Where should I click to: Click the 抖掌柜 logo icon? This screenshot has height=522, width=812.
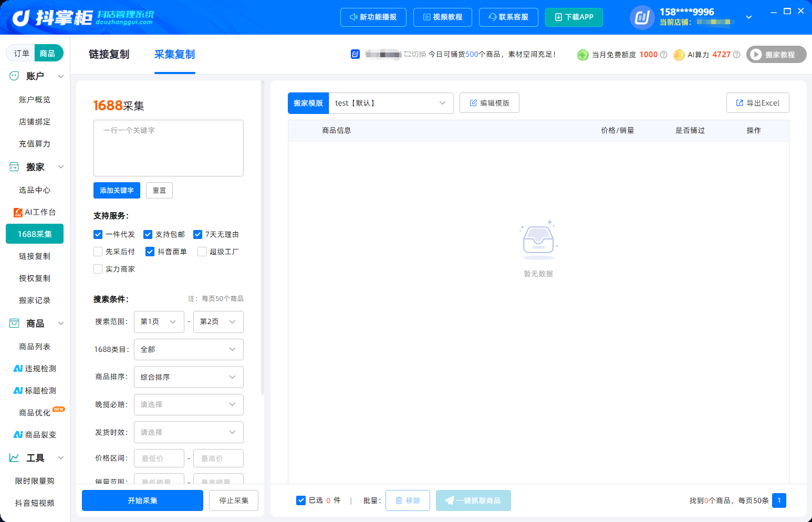(x=22, y=18)
